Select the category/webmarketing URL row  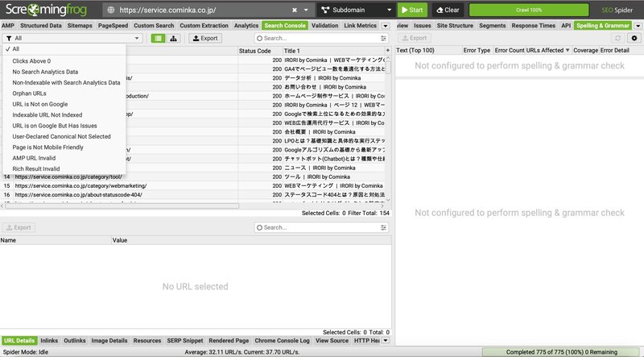coord(193,185)
